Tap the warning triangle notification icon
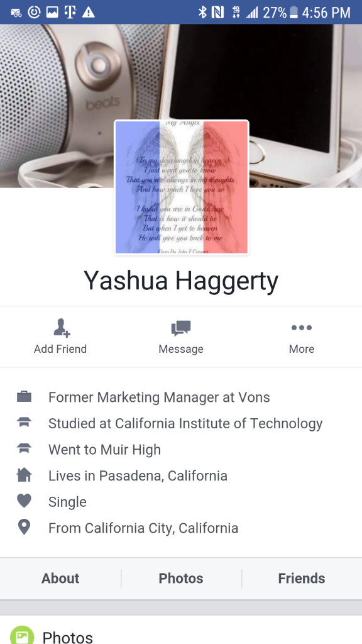 coord(88,13)
